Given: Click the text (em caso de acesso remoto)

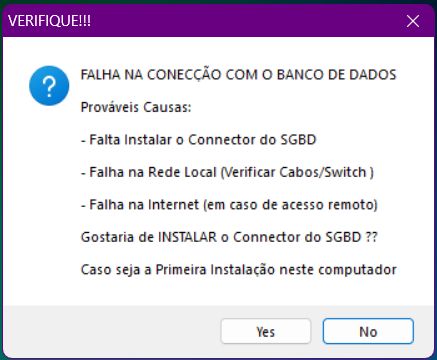Looking at the screenshot, I should [x=290, y=204].
